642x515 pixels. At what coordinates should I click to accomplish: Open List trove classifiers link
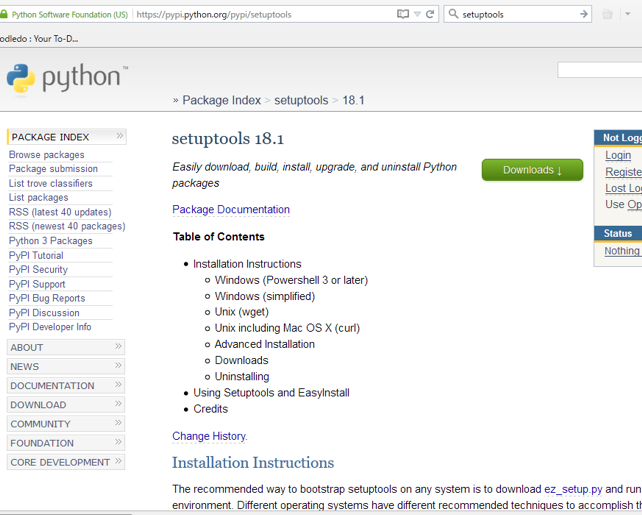point(51,183)
